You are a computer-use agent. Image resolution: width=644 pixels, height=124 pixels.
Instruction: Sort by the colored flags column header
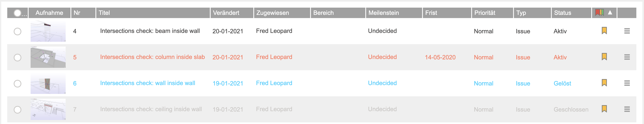(599, 12)
